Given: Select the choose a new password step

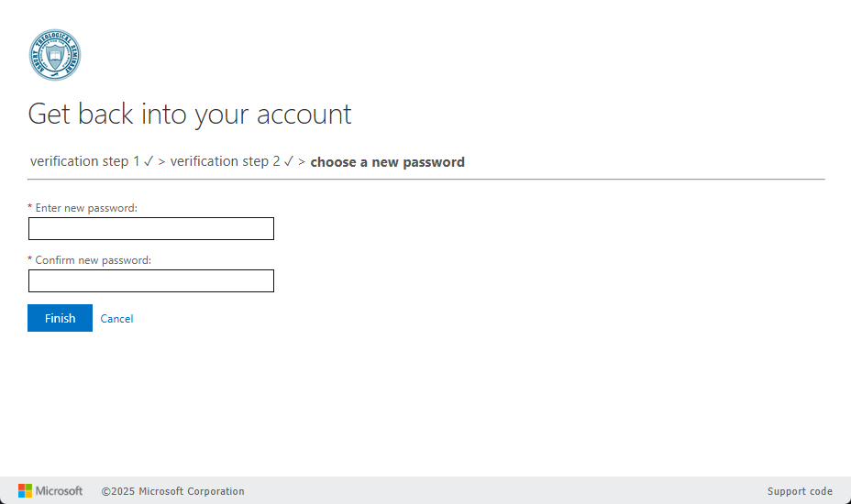Looking at the screenshot, I should [387, 162].
